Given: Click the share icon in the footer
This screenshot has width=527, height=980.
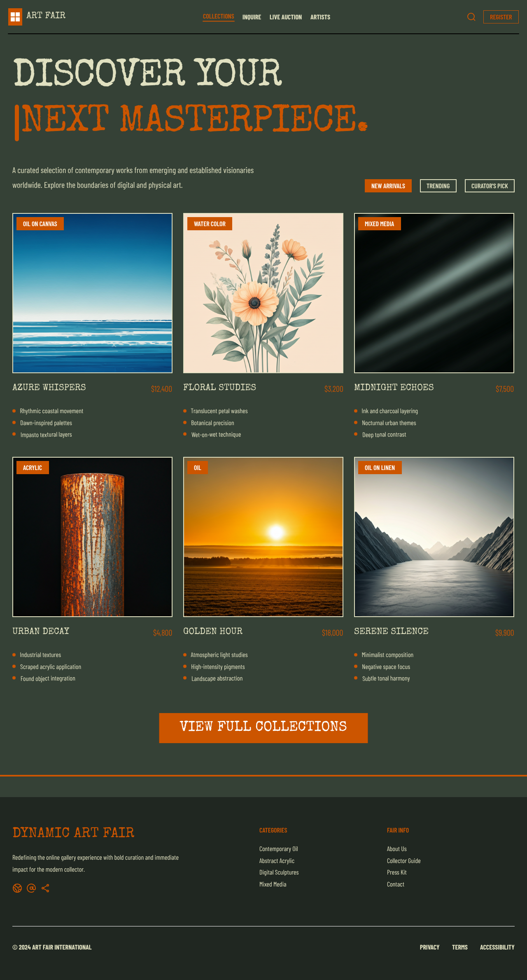Looking at the screenshot, I should pos(45,888).
